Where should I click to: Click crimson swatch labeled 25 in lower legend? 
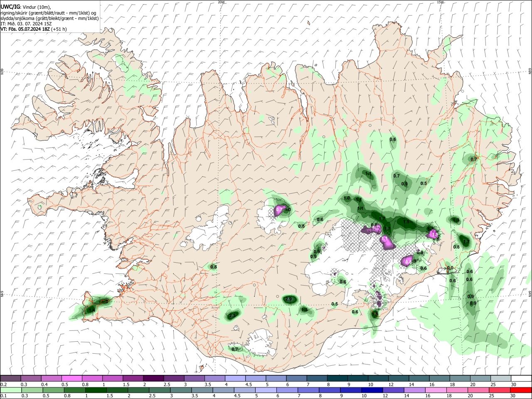[x=500, y=390]
